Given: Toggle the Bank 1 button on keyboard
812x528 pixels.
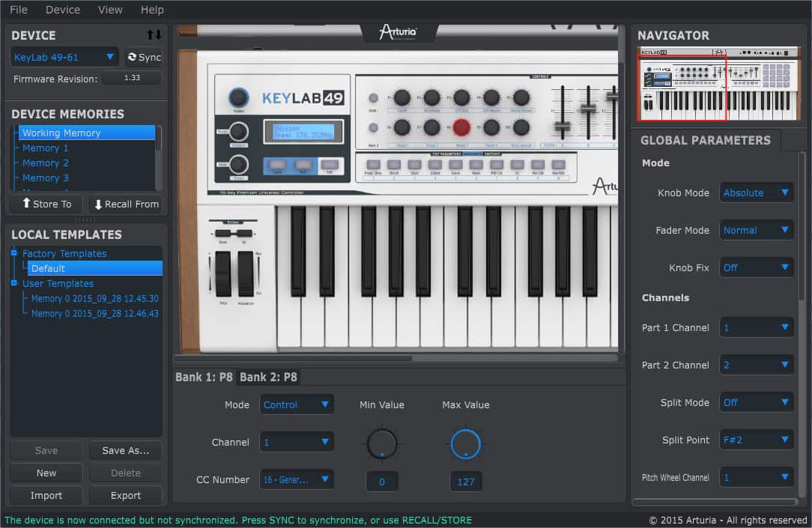Looking at the screenshot, I should pyautogui.click(x=373, y=98).
